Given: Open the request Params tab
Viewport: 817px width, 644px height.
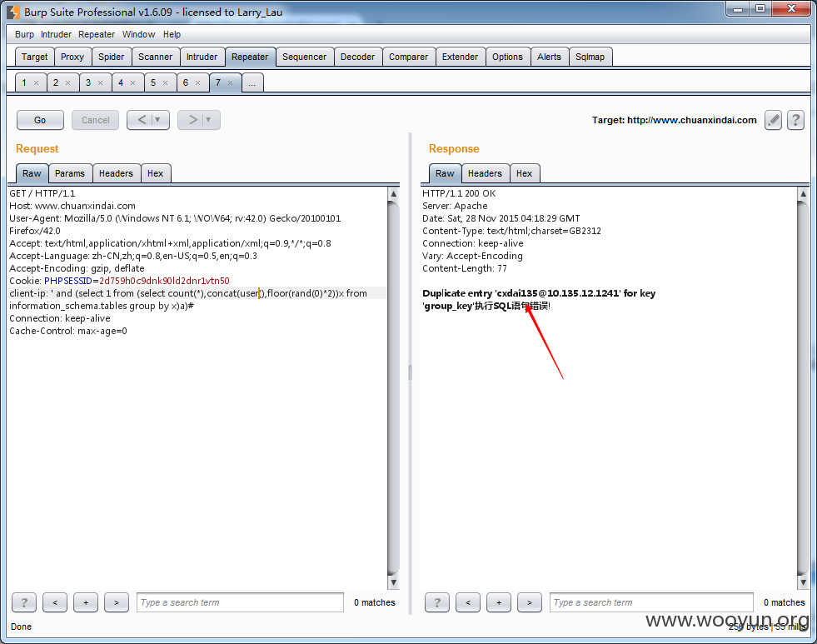Looking at the screenshot, I should point(70,173).
